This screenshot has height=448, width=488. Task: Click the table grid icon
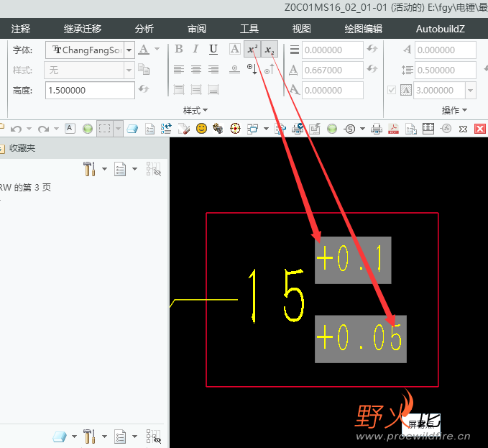tap(428, 129)
